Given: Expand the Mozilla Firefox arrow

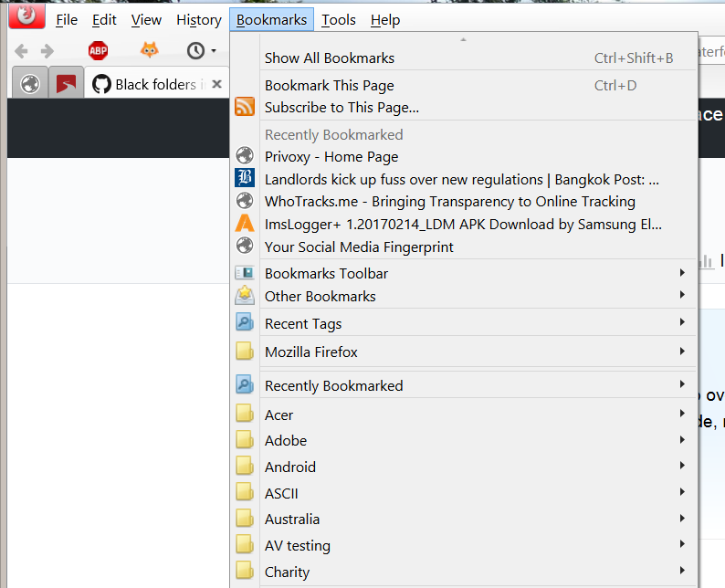Looking at the screenshot, I should tap(682, 352).
